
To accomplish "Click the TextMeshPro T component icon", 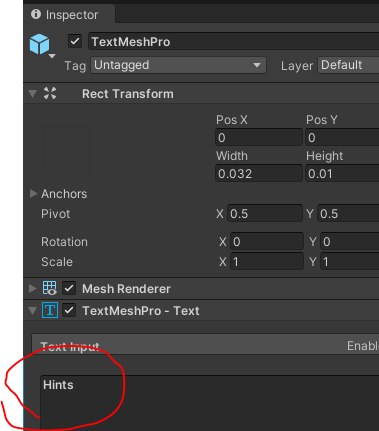I will [x=50, y=310].
